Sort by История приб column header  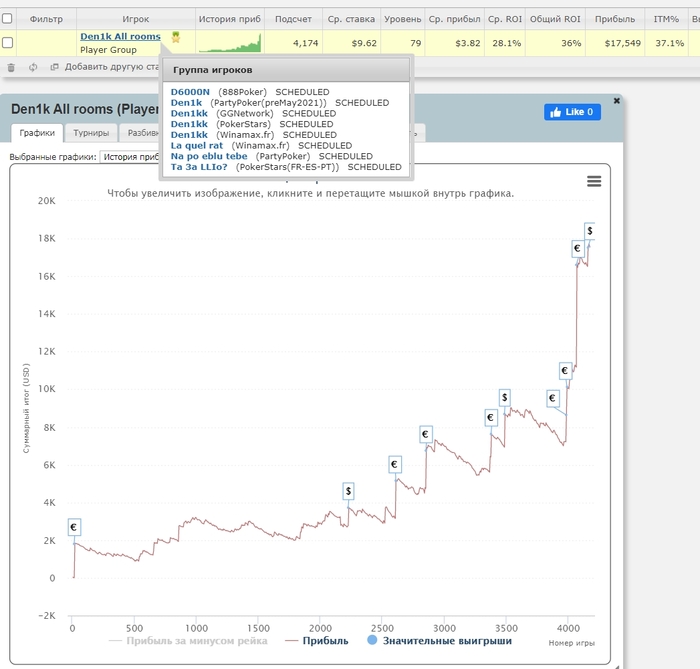pos(229,19)
